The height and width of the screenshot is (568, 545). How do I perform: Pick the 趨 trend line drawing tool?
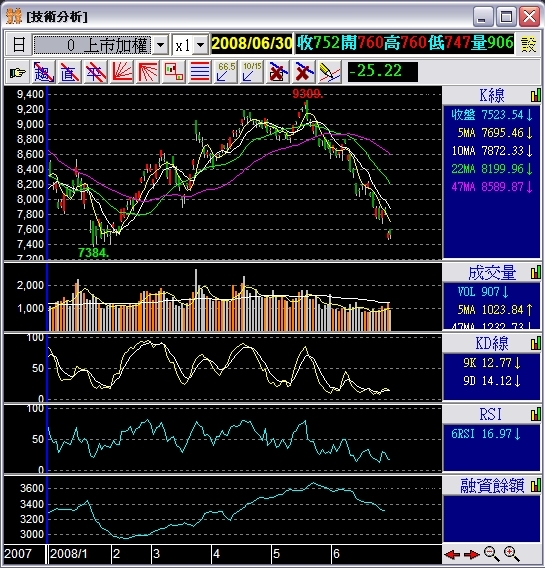pyautogui.click(x=43, y=72)
